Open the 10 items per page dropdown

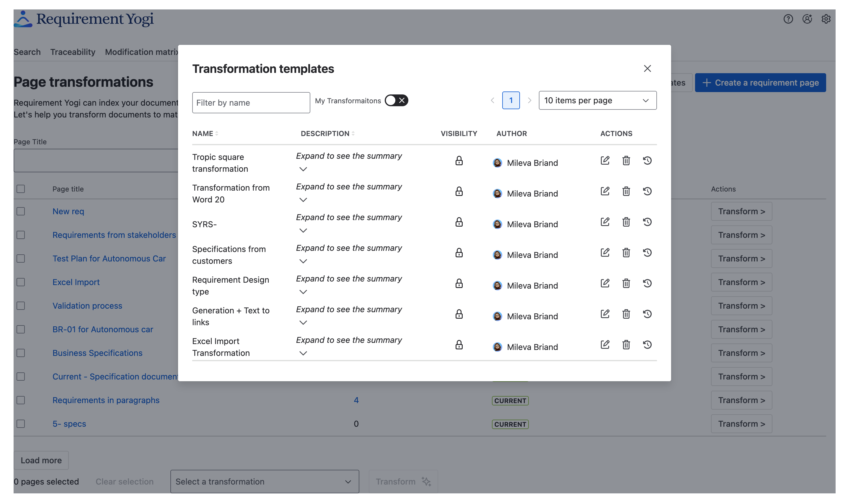[597, 100]
